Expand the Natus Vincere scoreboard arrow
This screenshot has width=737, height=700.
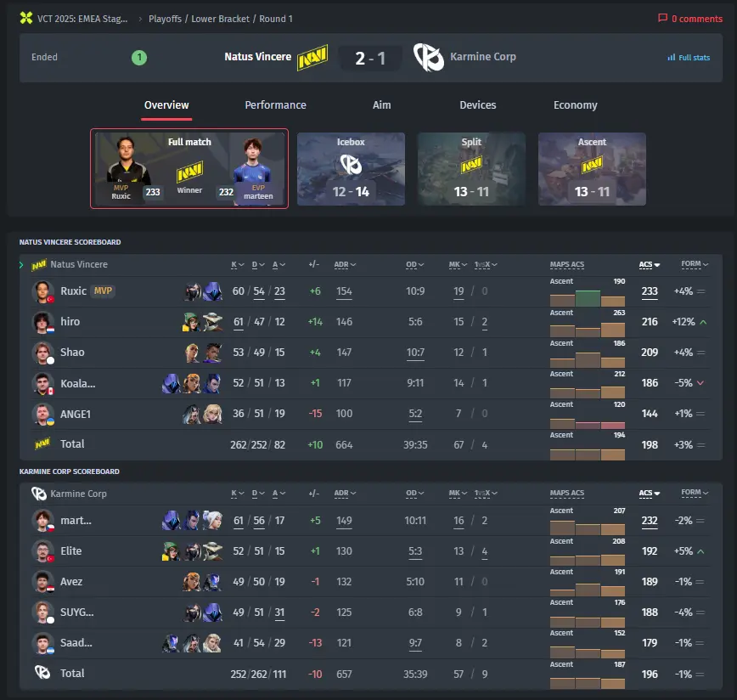point(21,265)
